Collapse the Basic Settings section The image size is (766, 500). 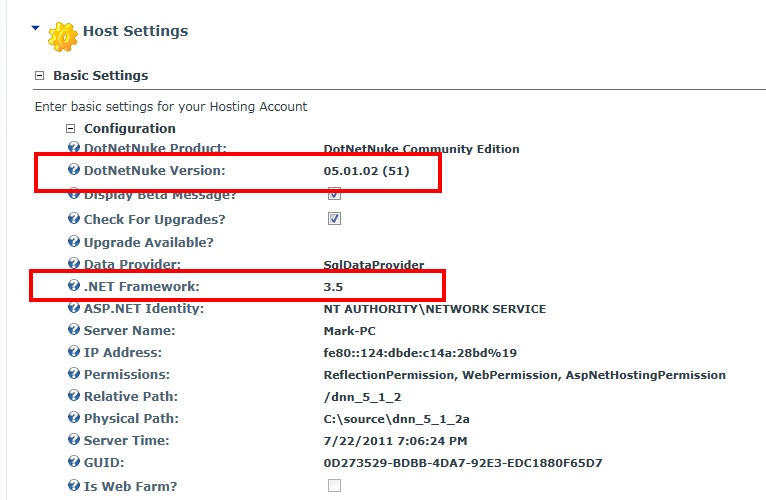tap(40, 76)
